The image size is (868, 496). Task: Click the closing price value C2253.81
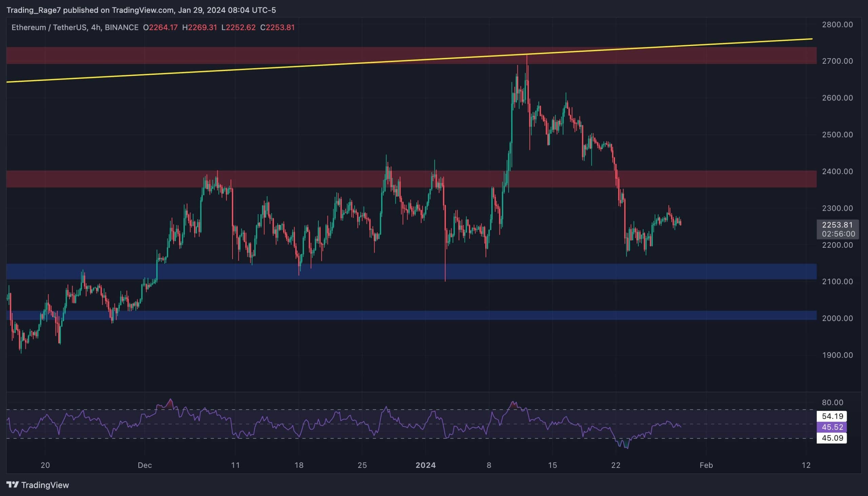(x=277, y=27)
